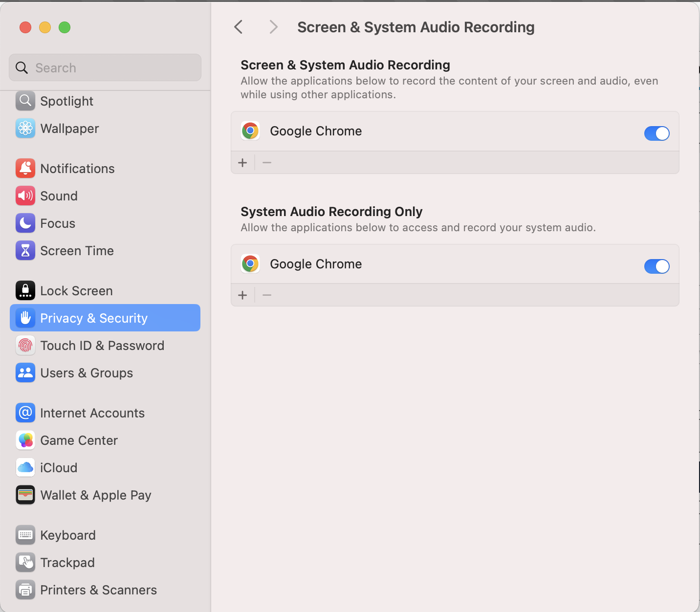Select Google Chrome row under System Audio Recording Only
The width and height of the screenshot is (700, 612).
click(x=455, y=264)
